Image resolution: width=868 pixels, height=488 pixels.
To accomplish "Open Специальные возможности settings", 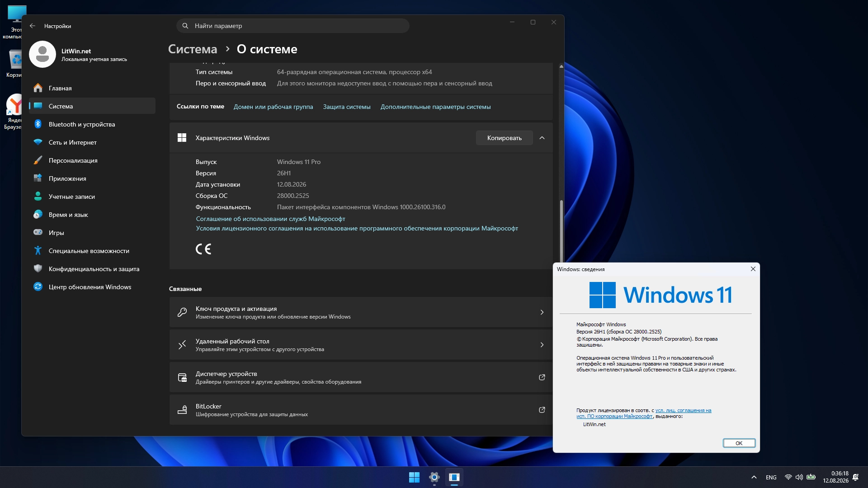I will pos(92,251).
